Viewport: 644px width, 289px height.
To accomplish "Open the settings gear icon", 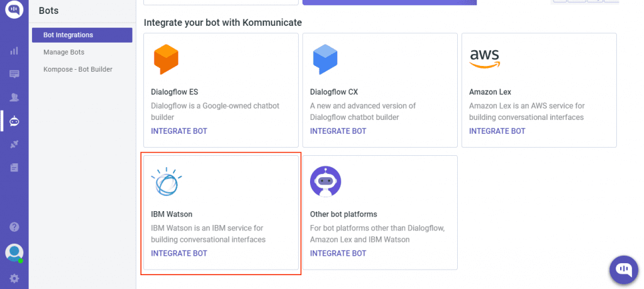I will click(14, 279).
